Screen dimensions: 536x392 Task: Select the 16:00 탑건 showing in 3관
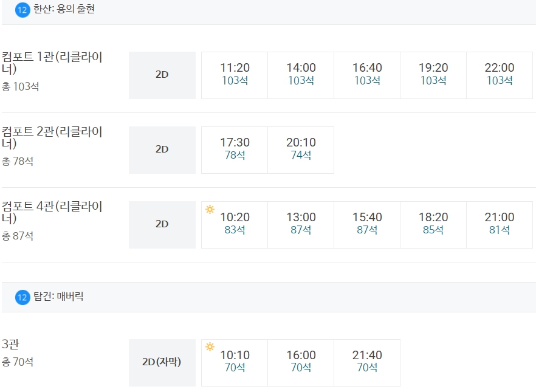pos(301,363)
